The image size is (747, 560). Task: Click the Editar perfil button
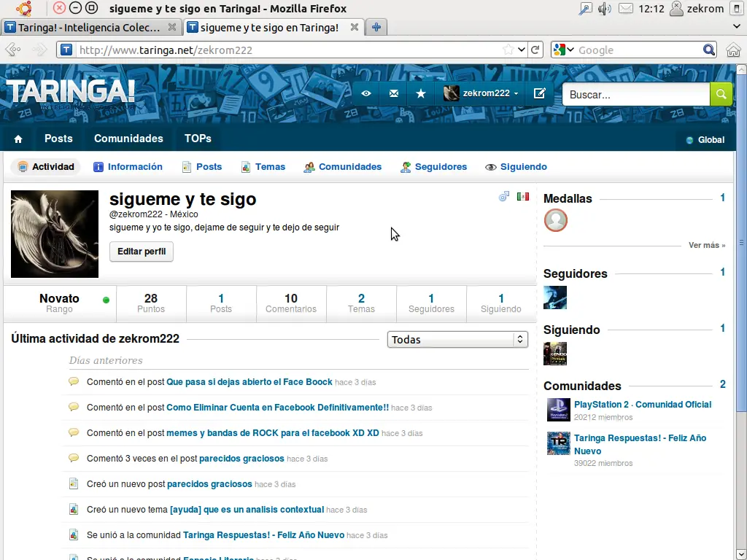tap(142, 252)
